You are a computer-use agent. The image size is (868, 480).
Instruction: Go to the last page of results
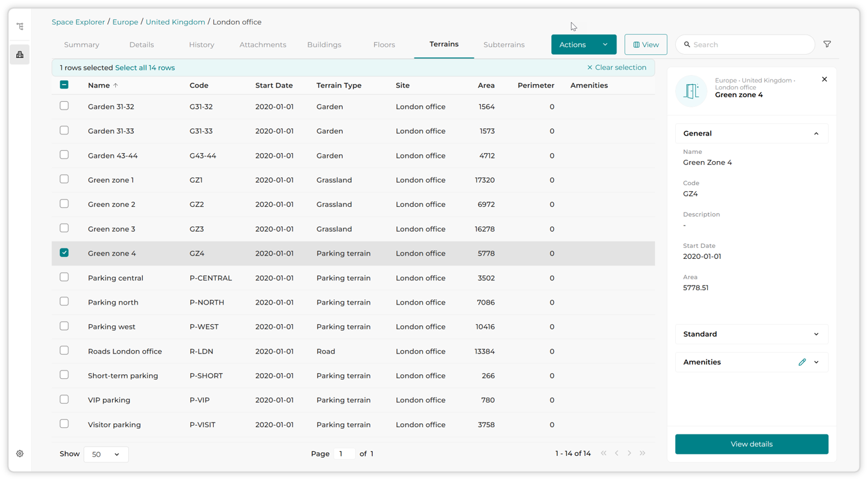pos(643,453)
